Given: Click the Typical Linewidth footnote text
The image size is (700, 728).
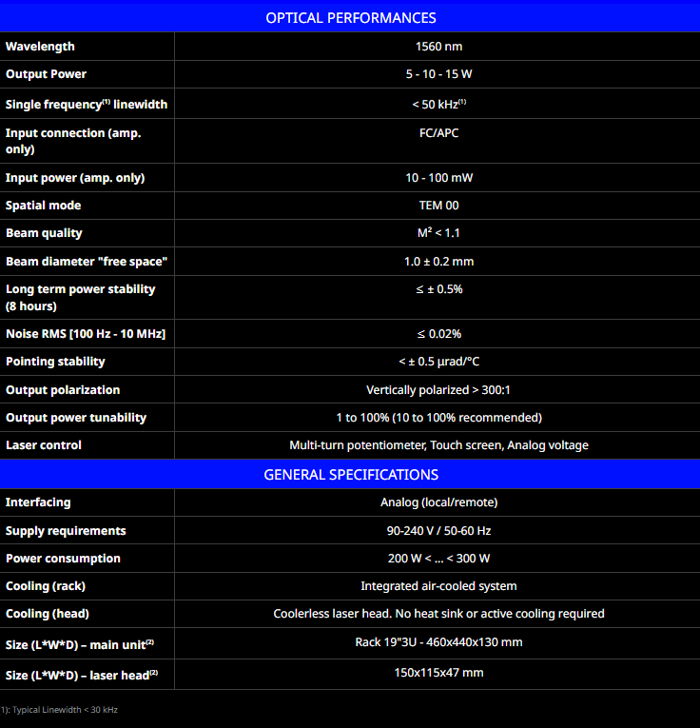Looking at the screenshot, I should (62, 710).
